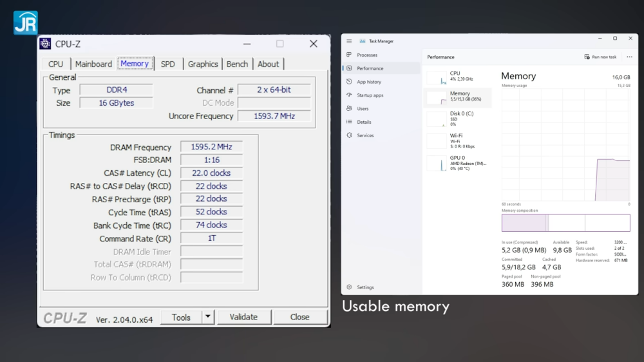This screenshot has height=362, width=644.
Task: Switch to the Graphics tab in CPU-Z
Action: click(x=203, y=64)
